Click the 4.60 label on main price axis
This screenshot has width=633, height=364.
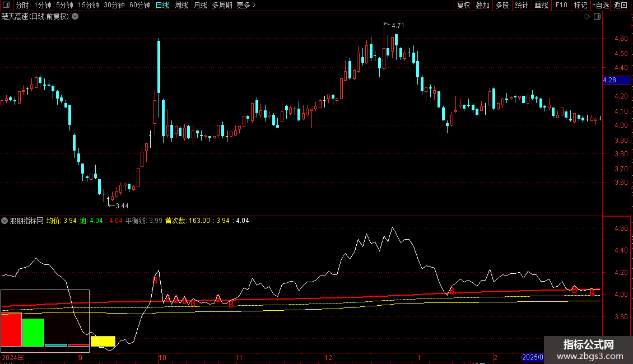[x=621, y=39]
